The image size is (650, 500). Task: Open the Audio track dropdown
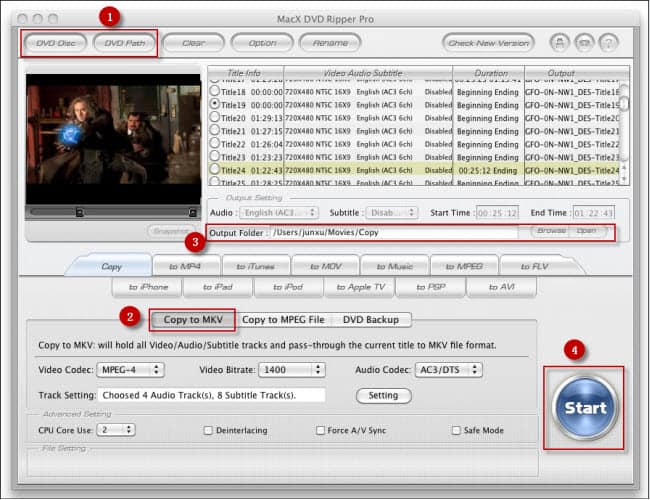279,213
